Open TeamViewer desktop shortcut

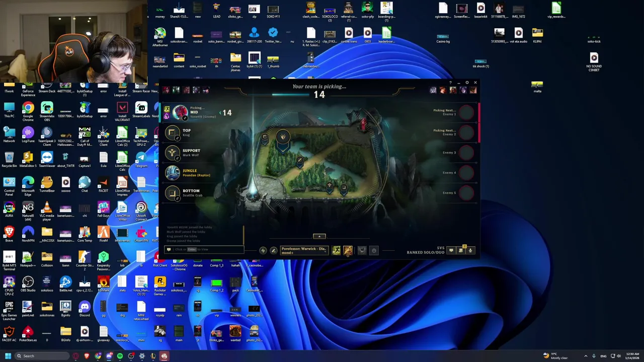(47, 161)
